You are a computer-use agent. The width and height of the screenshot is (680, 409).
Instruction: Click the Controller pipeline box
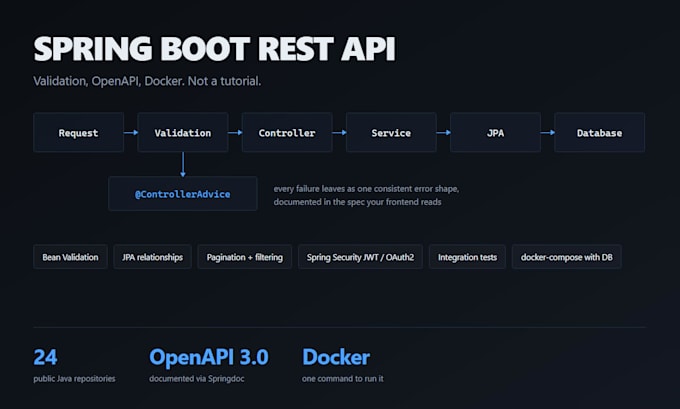coord(287,132)
